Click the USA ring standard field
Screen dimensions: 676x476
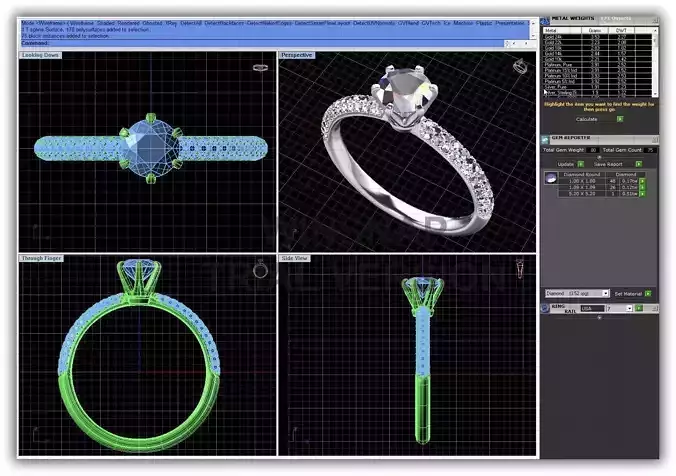click(x=592, y=308)
